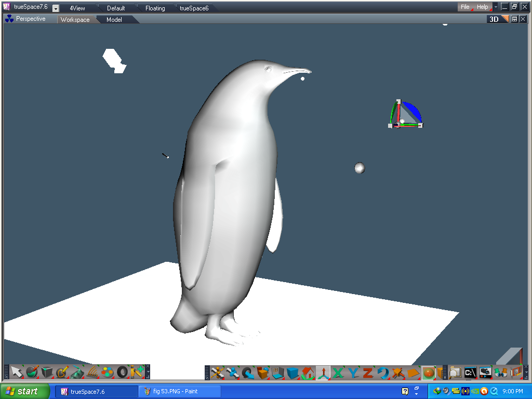Open the command console with C:\ icon
Viewport: 532px width, 399px height.
click(471, 371)
